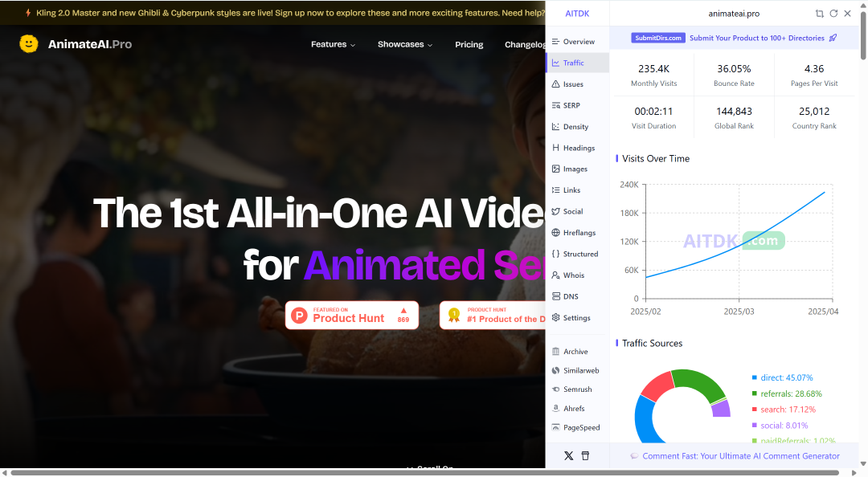The height and width of the screenshot is (477, 868).
Task: Toggle the direct: 45.07% legend entry
Action: (782, 377)
